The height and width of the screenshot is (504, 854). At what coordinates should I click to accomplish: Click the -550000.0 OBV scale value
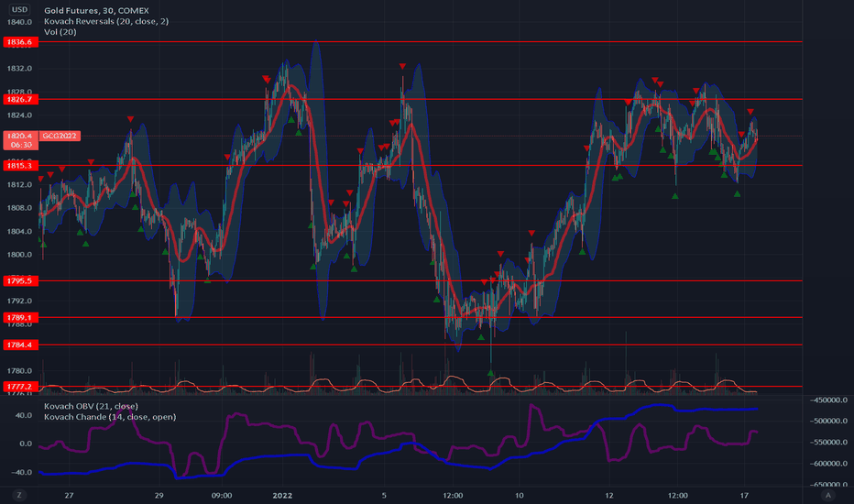tap(828, 442)
